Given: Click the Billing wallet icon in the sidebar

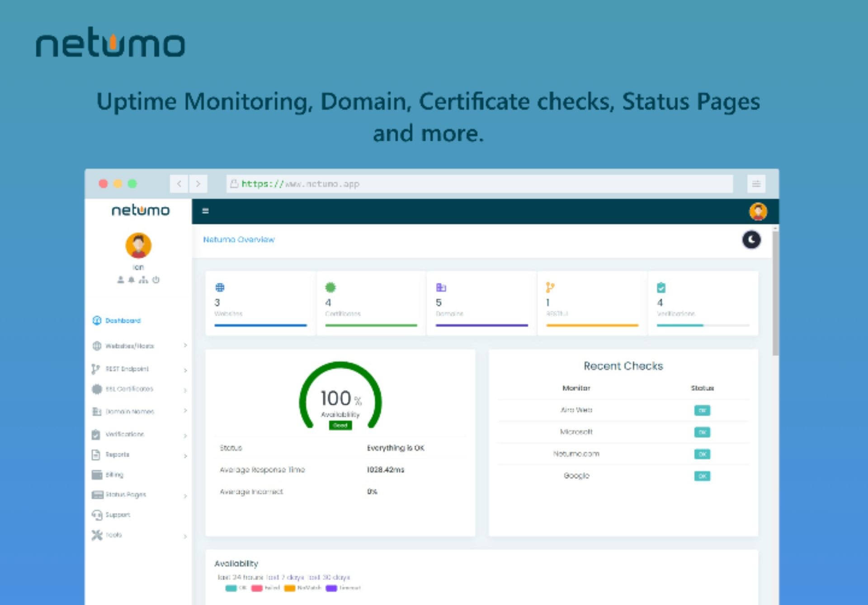Looking at the screenshot, I should [x=97, y=474].
